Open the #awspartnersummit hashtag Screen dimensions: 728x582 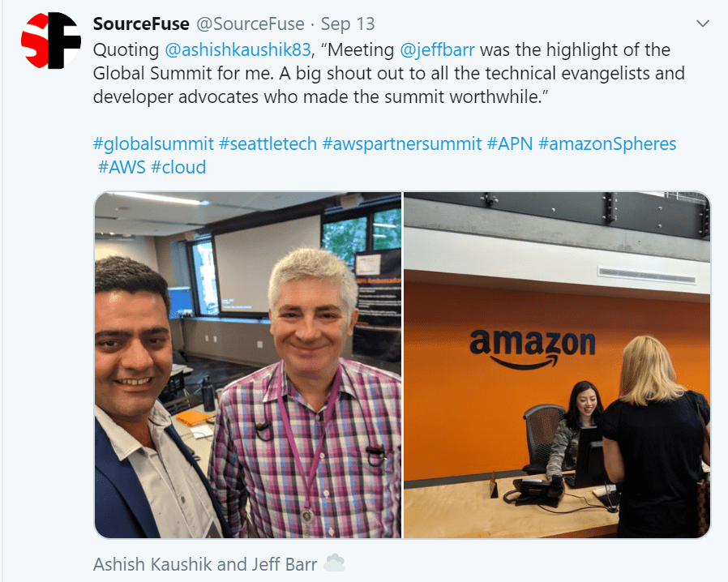[402, 143]
